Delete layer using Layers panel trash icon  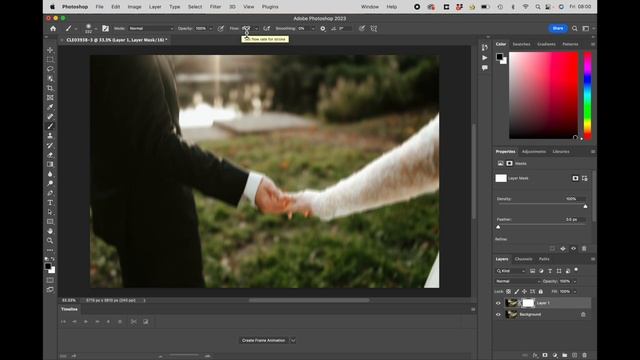coord(584,356)
